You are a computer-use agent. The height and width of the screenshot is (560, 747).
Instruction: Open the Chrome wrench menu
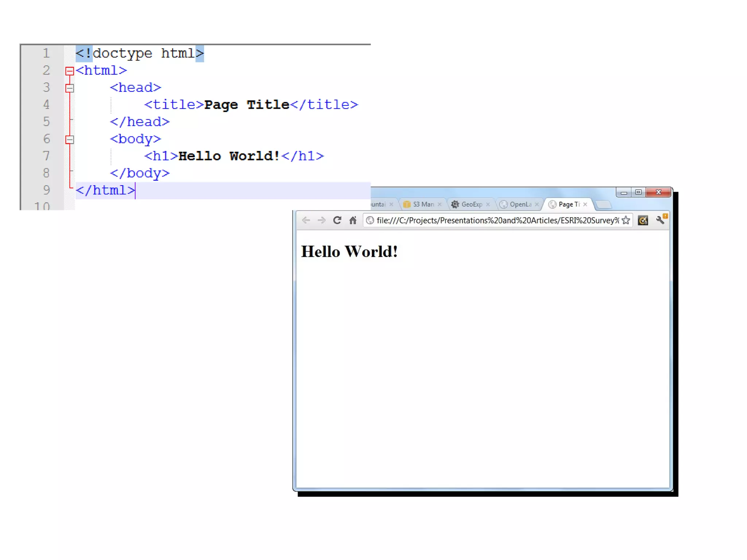tap(660, 219)
